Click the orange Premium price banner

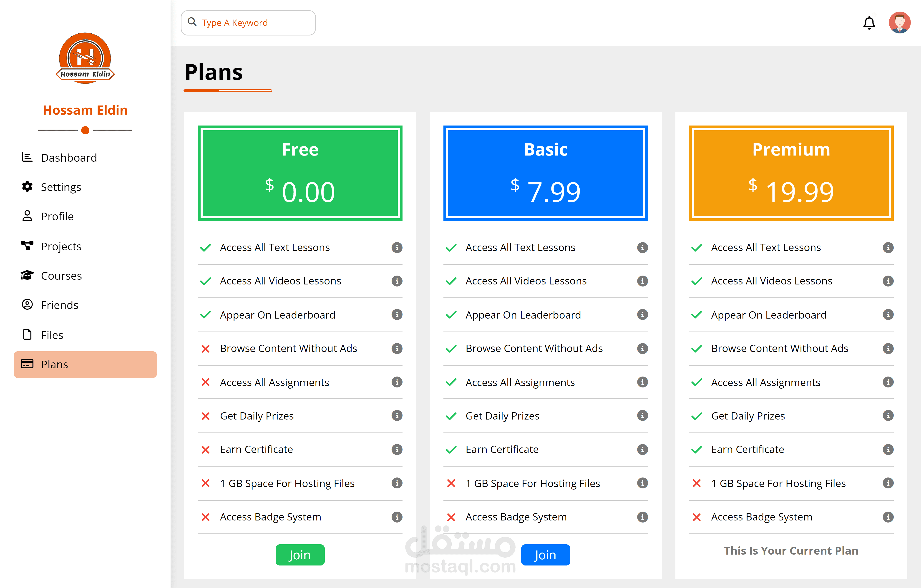click(x=791, y=173)
